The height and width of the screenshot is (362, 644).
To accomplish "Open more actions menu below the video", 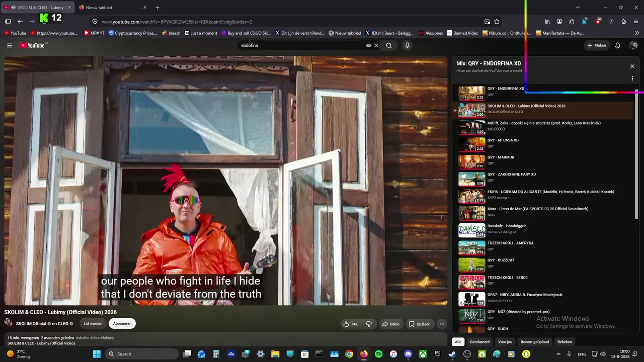I will coord(442,324).
